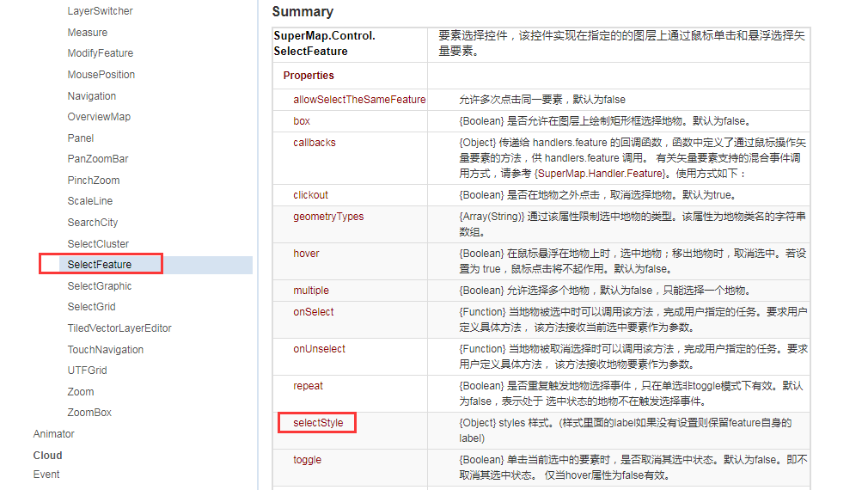Open LayerSwitcher in the sidebar
The image size is (868, 490).
(100, 11)
